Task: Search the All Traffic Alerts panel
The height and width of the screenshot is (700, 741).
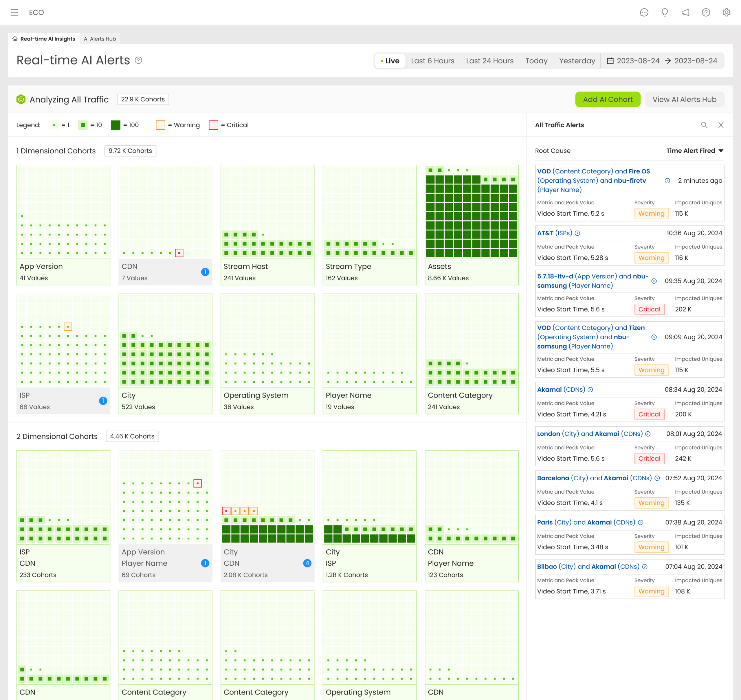Action: point(704,125)
